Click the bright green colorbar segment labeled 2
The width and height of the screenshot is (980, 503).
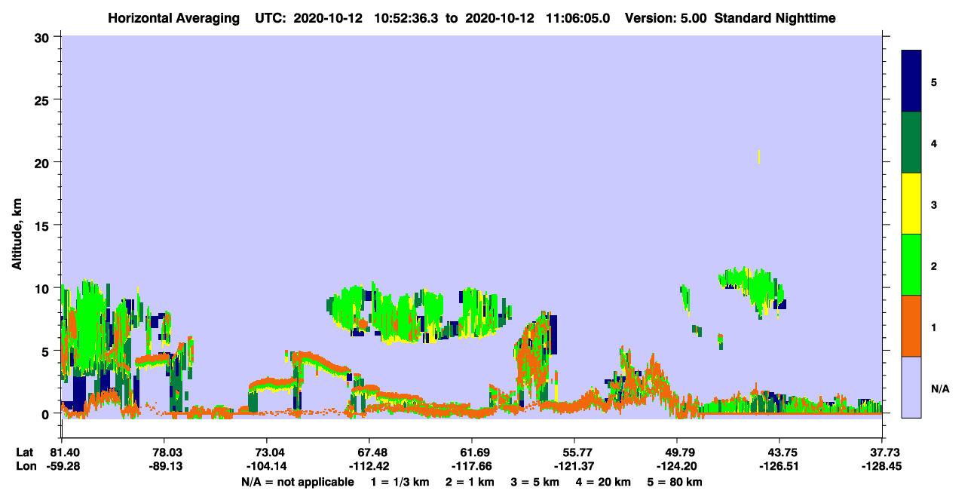tap(911, 265)
